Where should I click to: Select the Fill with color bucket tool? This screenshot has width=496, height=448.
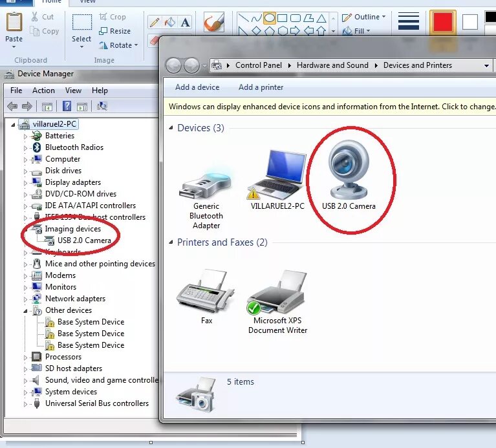coord(170,22)
